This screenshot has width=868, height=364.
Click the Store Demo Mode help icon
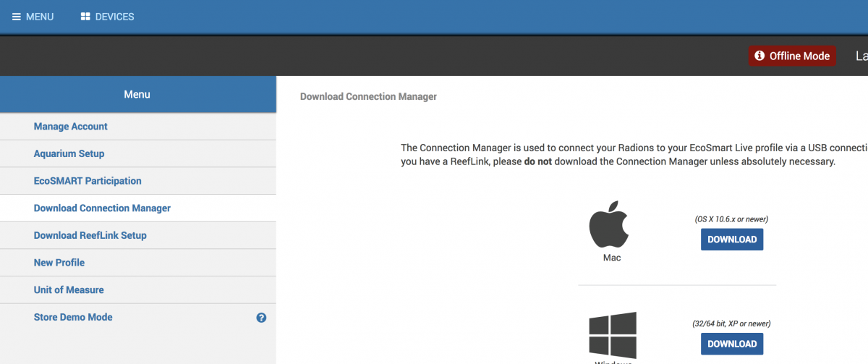click(x=261, y=318)
